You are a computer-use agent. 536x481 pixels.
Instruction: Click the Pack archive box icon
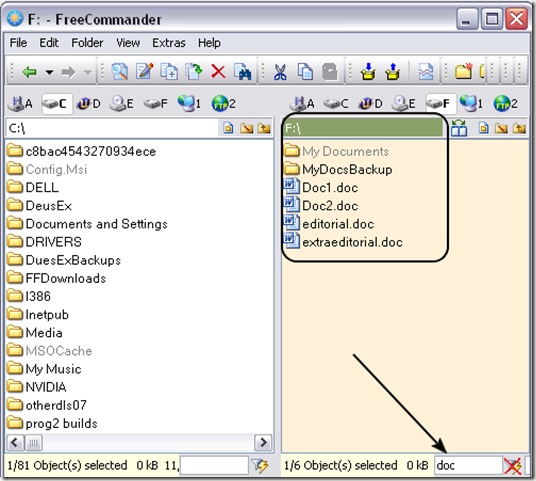pyautogui.click(x=368, y=71)
